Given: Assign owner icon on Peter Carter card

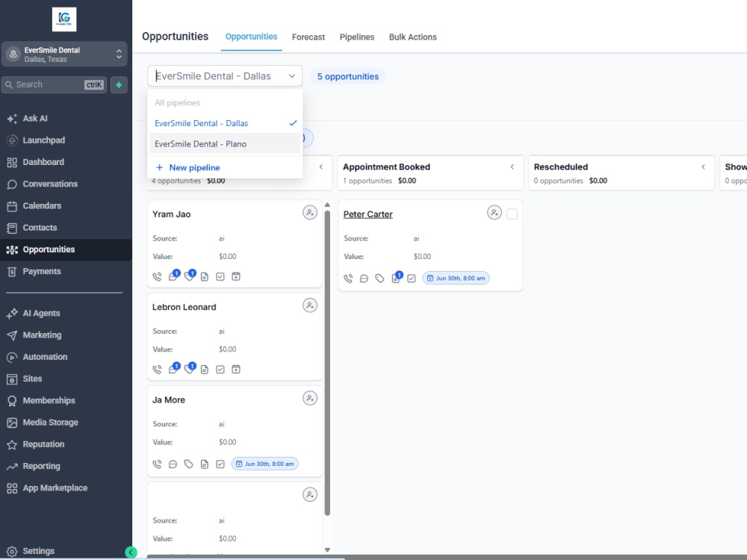Looking at the screenshot, I should coord(495,212).
